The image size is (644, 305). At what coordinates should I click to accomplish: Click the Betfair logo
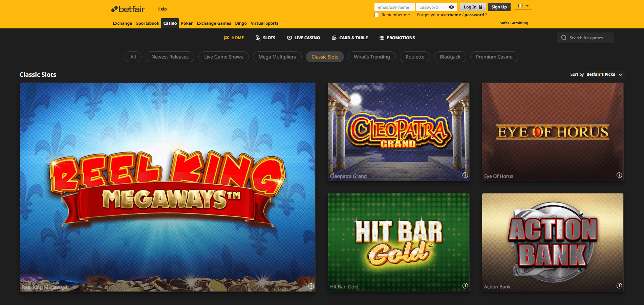coord(128,9)
